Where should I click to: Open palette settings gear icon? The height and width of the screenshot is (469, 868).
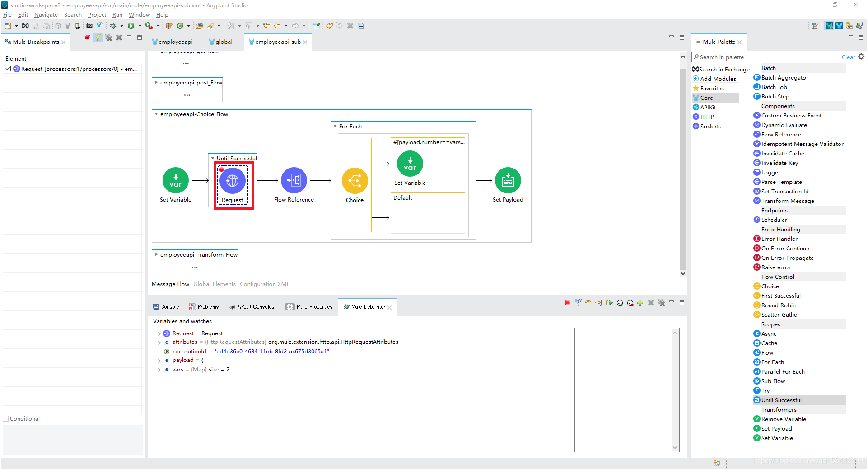point(861,56)
